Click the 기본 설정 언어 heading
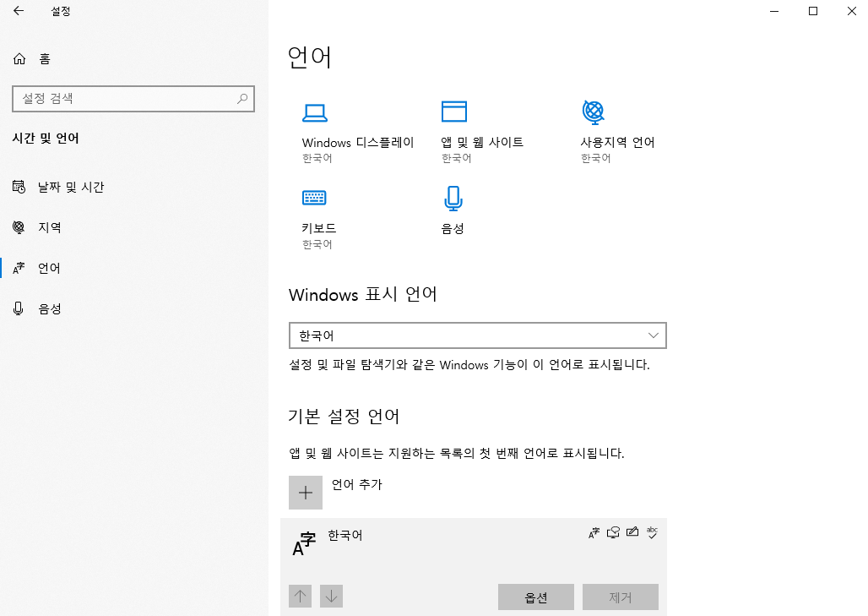This screenshot has height=616, width=868. 344,416
